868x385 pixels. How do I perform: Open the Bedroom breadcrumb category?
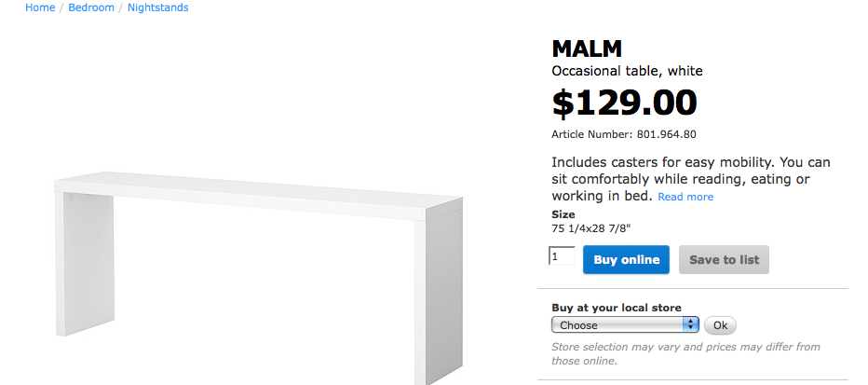91,7
